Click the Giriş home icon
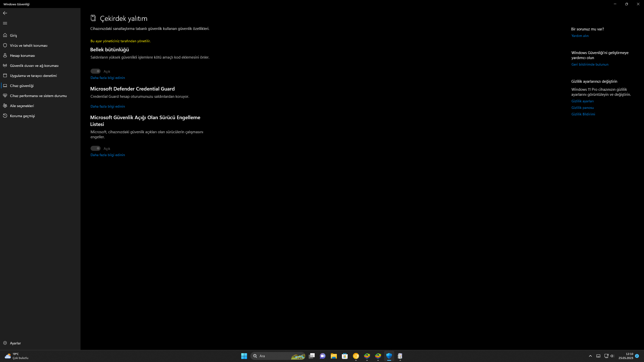Screen dimensions: 644x362 5,35
